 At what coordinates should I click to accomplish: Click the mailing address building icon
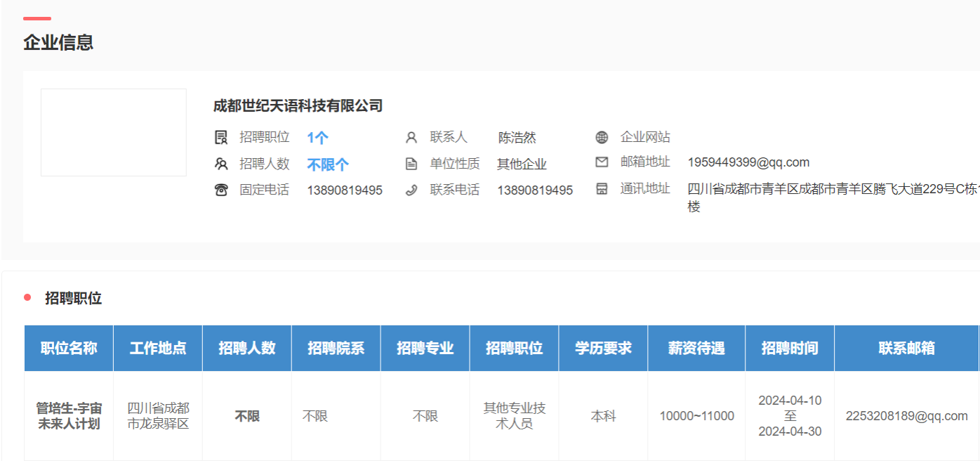602,189
